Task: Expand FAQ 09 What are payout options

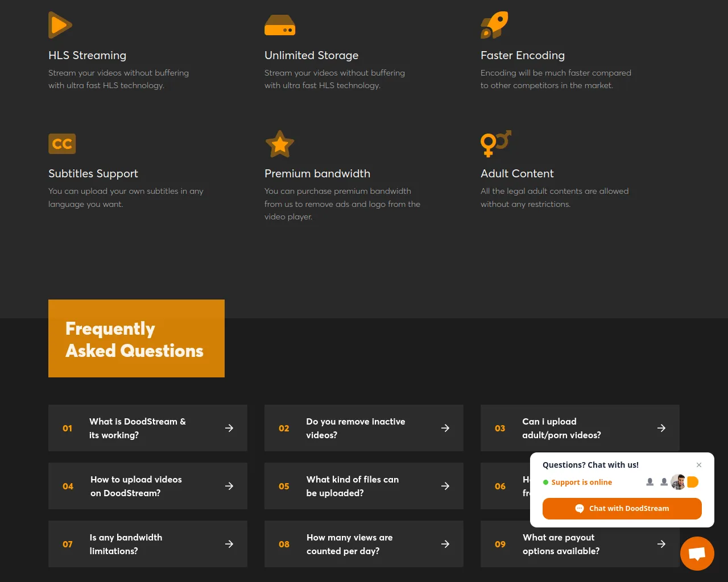Action: pos(580,544)
